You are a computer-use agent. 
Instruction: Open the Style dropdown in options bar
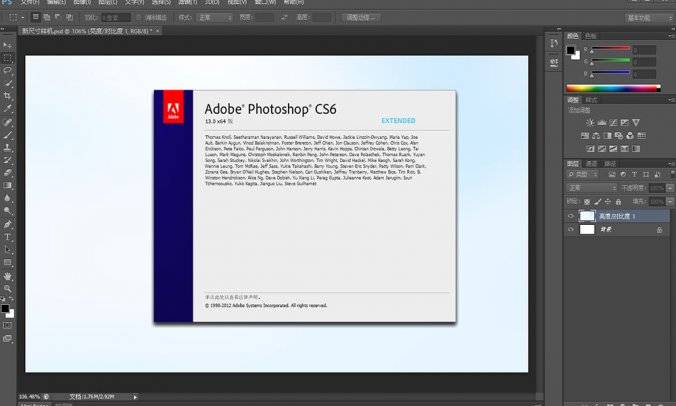pos(214,18)
